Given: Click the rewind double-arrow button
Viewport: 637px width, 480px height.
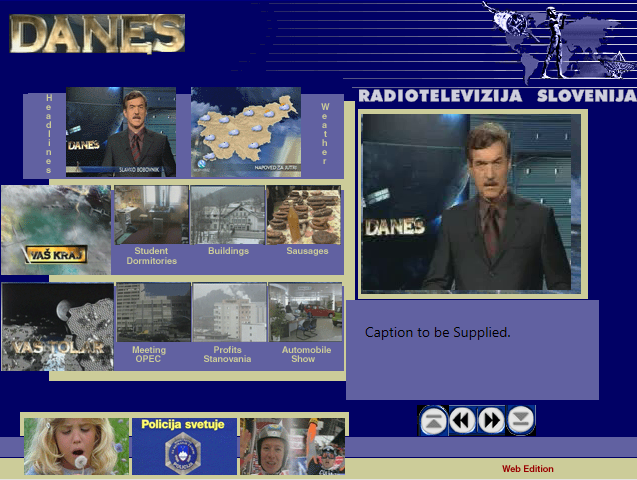Looking at the screenshot, I should (x=463, y=420).
